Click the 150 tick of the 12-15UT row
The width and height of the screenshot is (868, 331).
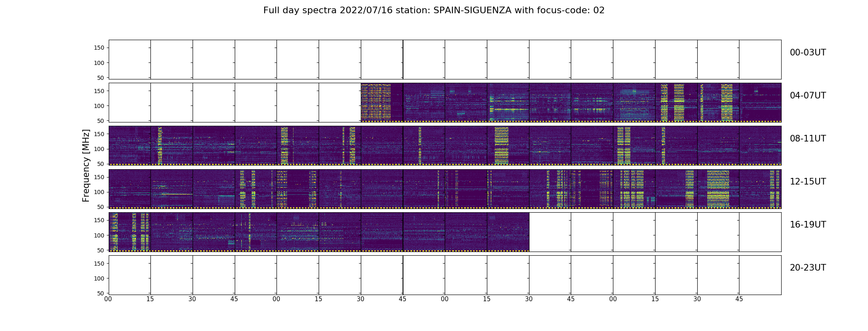[x=99, y=177]
